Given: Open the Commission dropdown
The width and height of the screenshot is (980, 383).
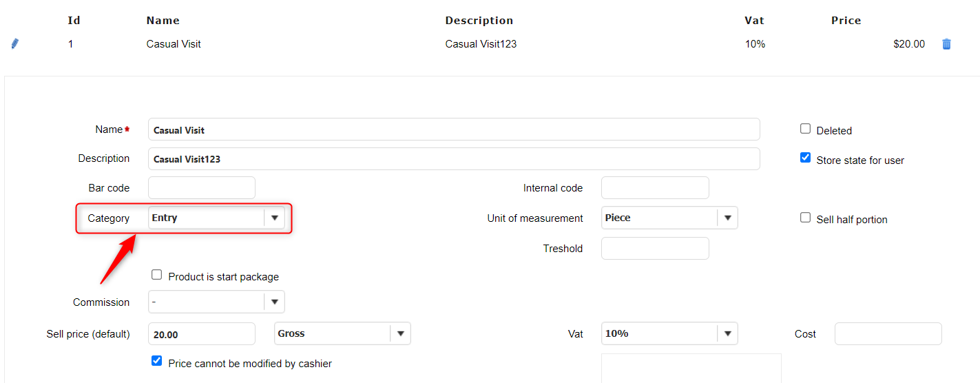Looking at the screenshot, I should pyautogui.click(x=274, y=302).
